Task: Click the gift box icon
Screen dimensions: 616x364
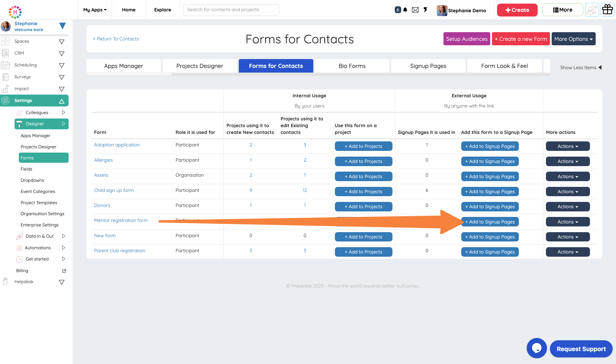Action: (x=607, y=10)
